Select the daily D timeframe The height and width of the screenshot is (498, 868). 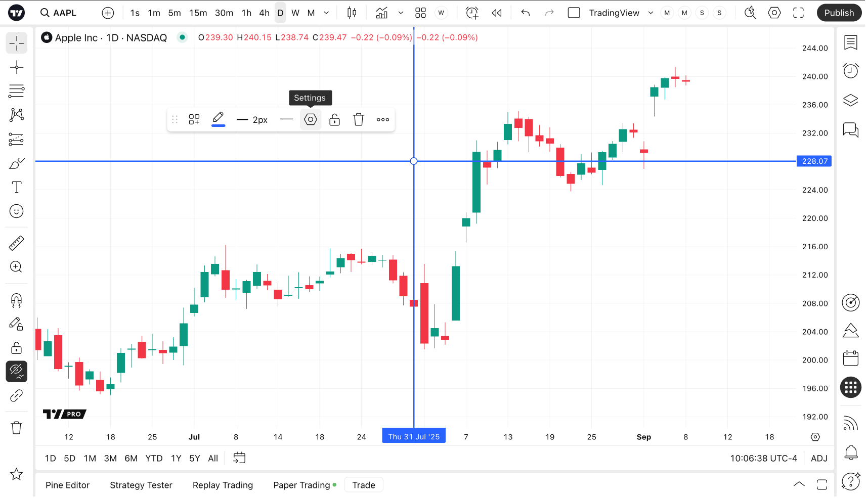(280, 13)
